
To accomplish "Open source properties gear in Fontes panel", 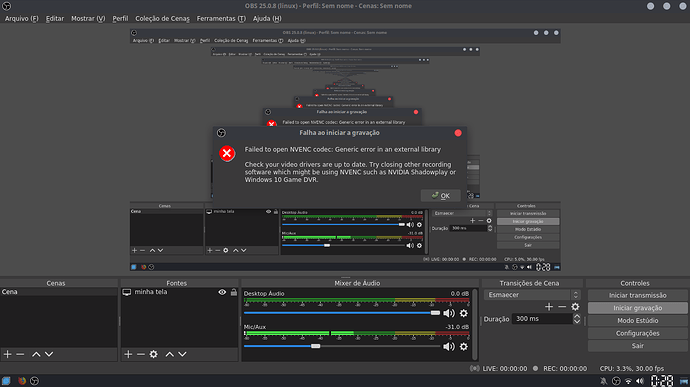I will pos(154,354).
